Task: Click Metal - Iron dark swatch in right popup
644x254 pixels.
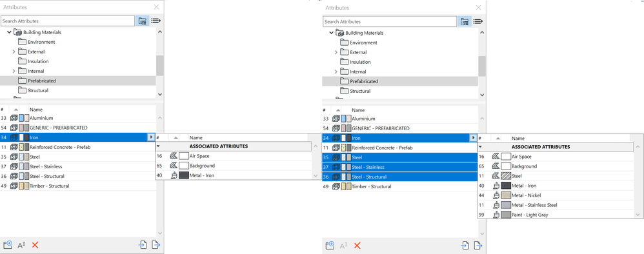Action: [x=506, y=186]
